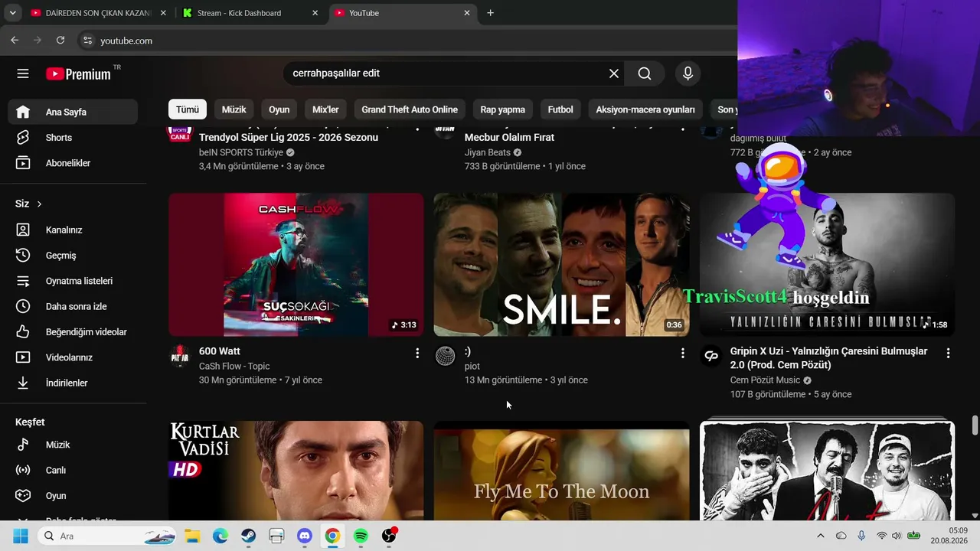Open Microsoft Edge from the taskbar

[x=220, y=536]
